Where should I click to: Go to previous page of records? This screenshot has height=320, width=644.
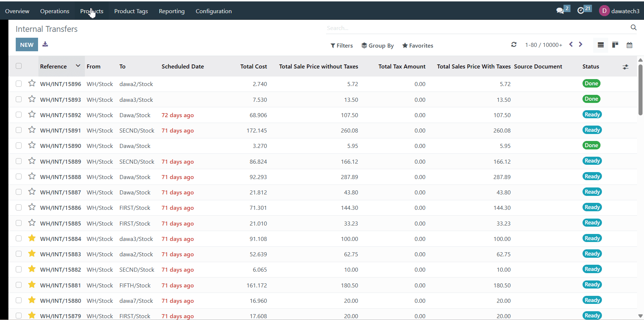[x=571, y=45]
